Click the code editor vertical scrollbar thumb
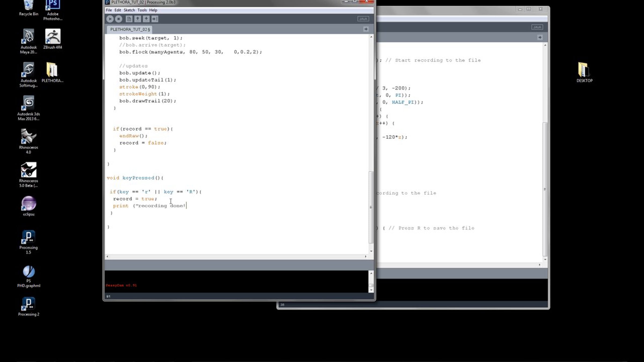Viewport: 644px width, 362px height. [x=371, y=206]
